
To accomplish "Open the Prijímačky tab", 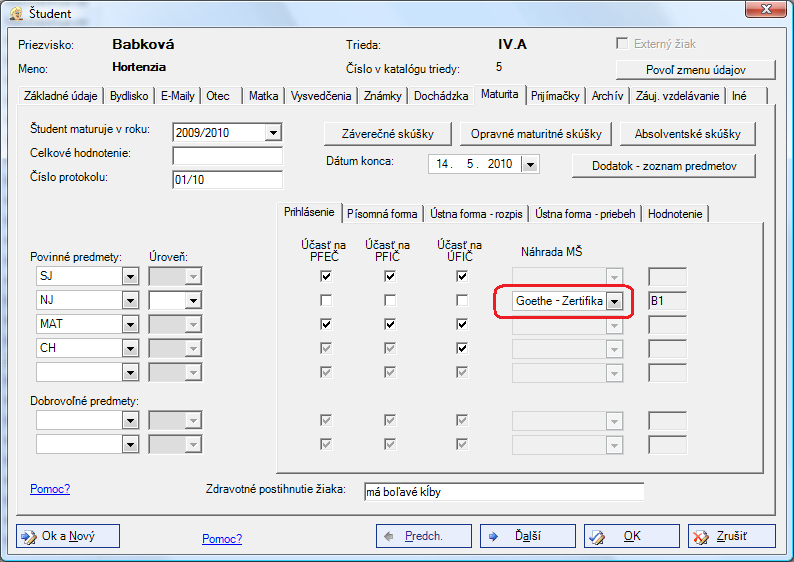I will [x=555, y=96].
